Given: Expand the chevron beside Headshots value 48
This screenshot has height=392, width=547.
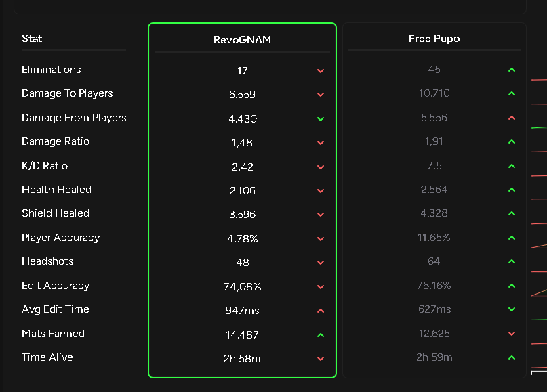Looking at the screenshot, I should pos(320,263).
